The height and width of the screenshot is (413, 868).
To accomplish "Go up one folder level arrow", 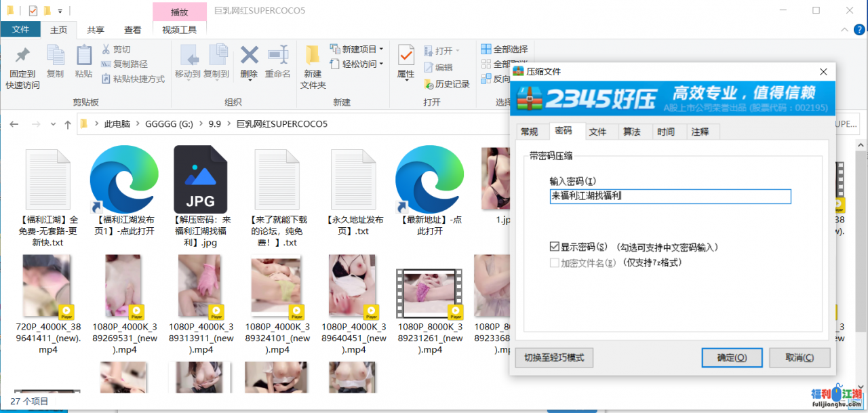I will 68,124.
